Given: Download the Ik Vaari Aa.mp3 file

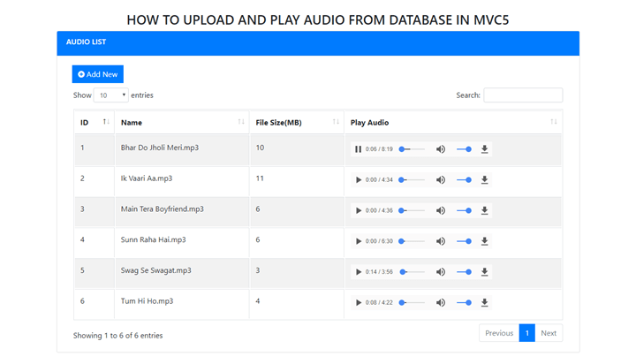Looking at the screenshot, I should point(484,180).
